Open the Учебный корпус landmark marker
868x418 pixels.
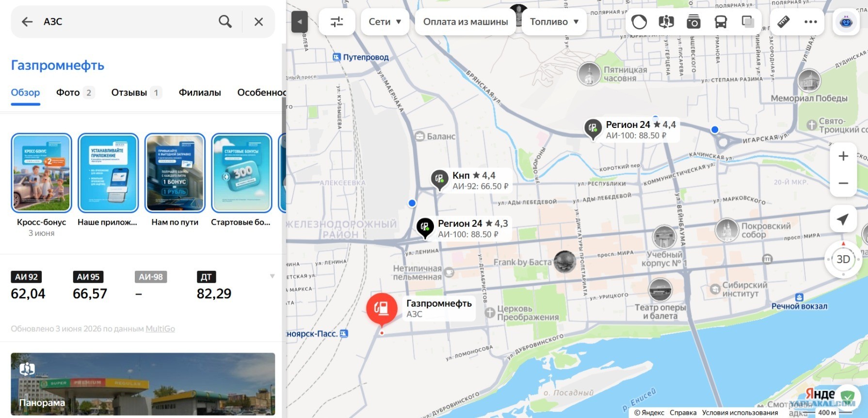pos(664,237)
